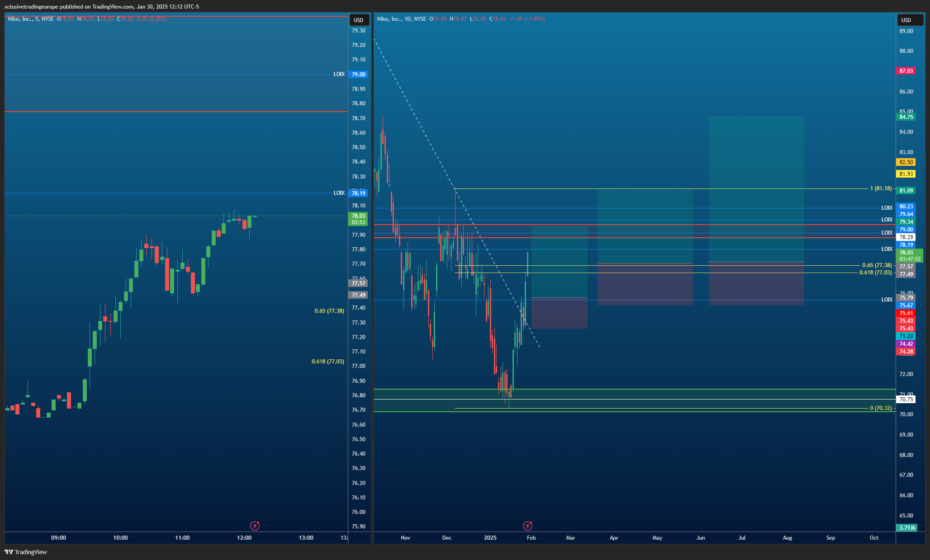The image size is (930, 560).
Task: Select the blue 78.19 label on the 5-minute chart
Action: (x=358, y=193)
